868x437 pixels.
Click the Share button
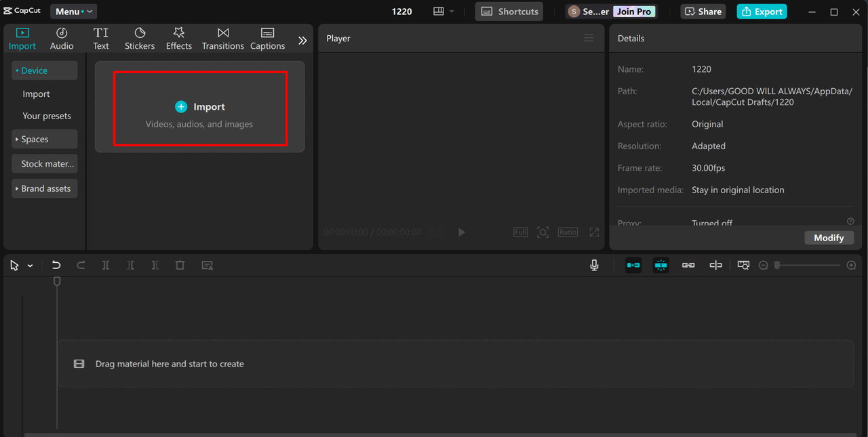click(703, 12)
